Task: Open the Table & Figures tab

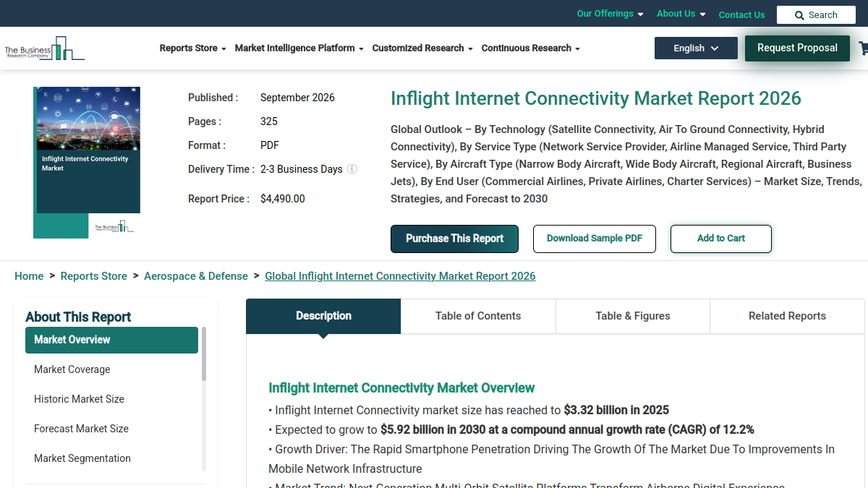Action: pyautogui.click(x=633, y=316)
